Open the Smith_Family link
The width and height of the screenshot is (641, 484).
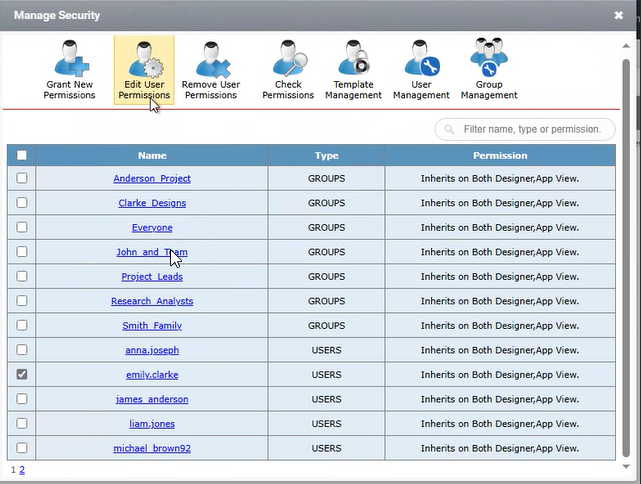pyautogui.click(x=152, y=326)
